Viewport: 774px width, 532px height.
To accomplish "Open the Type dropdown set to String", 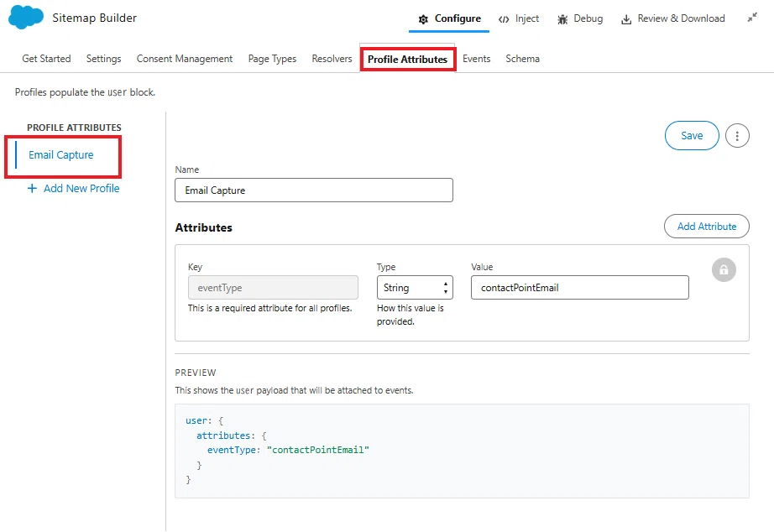I will coord(415,288).
